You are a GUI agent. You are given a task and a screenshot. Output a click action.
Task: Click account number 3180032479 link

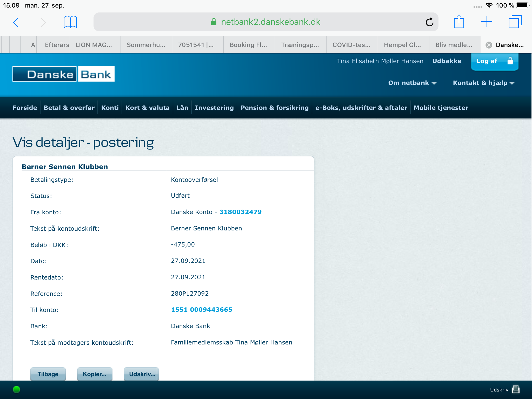point(241,212)
